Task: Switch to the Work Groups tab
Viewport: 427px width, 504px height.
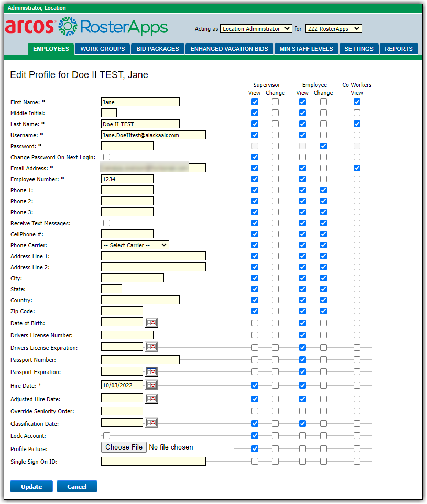Action: tap(103, 49)
